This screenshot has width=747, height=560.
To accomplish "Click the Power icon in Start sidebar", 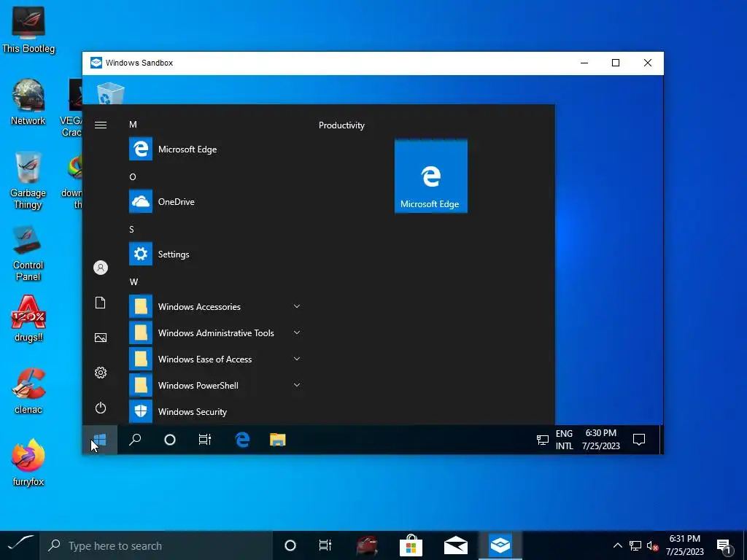I will click(x=101, y=408).
